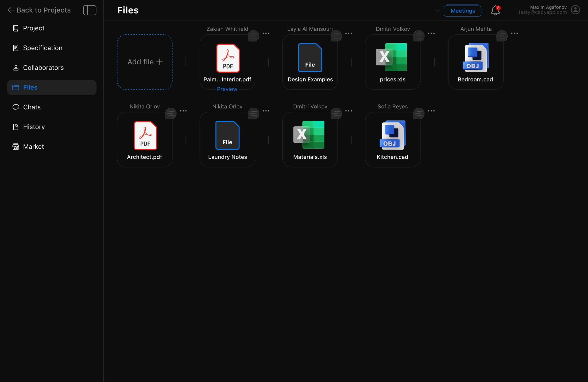Image resolution: width=588 pixels, height=382 pixels.
Task: Open more options for Materials.xls
Action: [x=349, y=111]
